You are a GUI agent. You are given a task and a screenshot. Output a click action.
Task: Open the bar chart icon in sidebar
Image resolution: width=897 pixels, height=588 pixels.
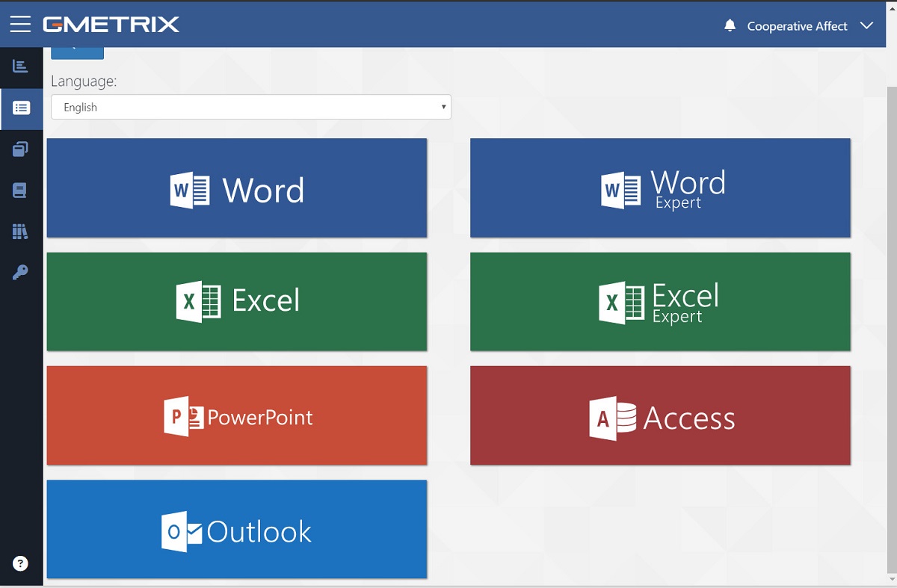(21, 66)
